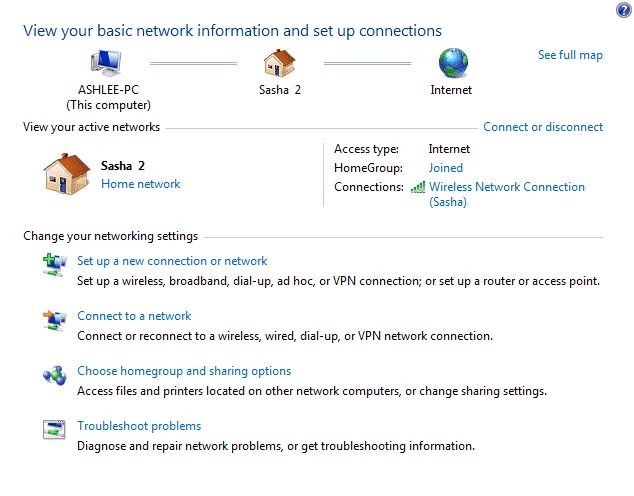
Task: Launch Troubleshoot problems link
Action: pos(139,426)
